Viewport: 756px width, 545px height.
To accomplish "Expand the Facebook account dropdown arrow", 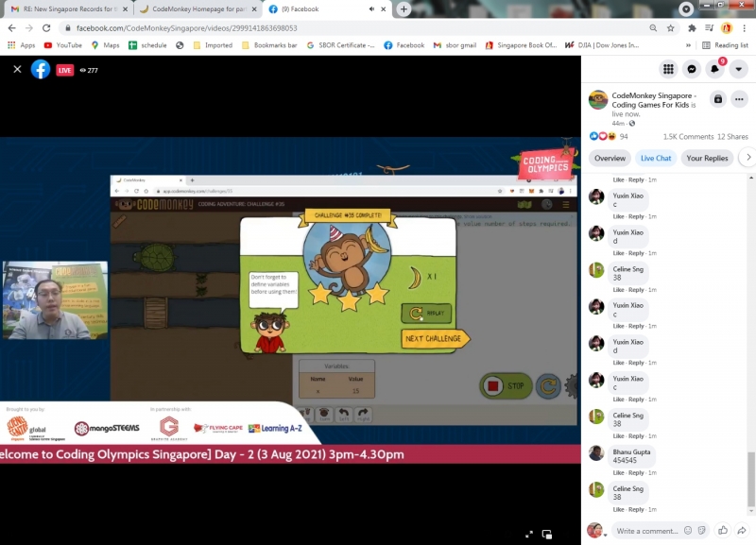I will pyautogui.click(x=739, y=69).
